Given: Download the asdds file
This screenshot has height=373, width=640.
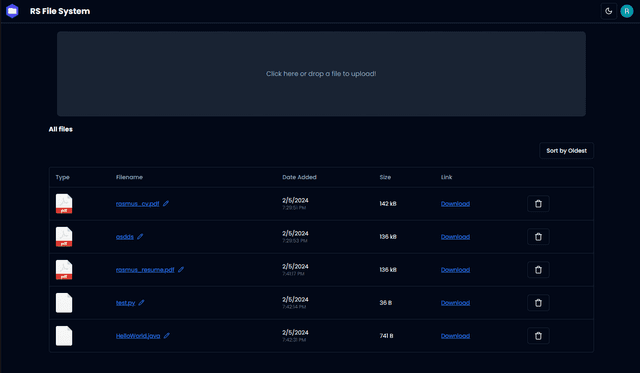Looking at the screenshot, I should pyautogui.click(x=455, y=237).
